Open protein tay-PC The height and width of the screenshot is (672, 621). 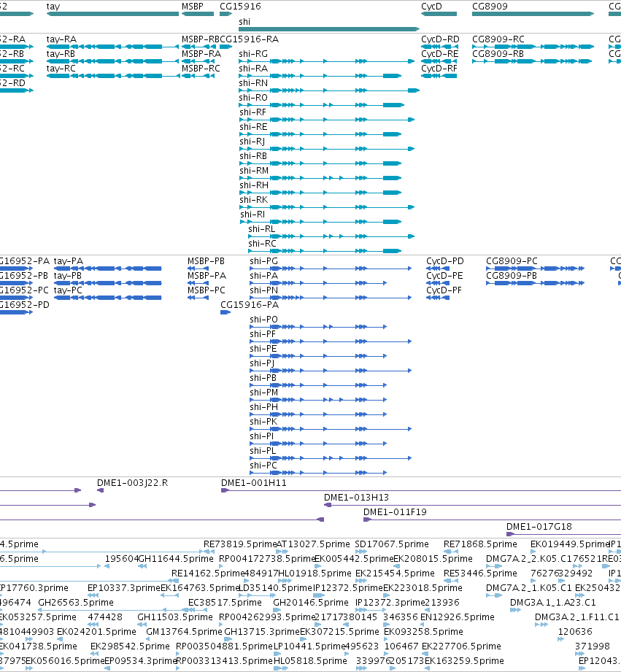(68, 290)
